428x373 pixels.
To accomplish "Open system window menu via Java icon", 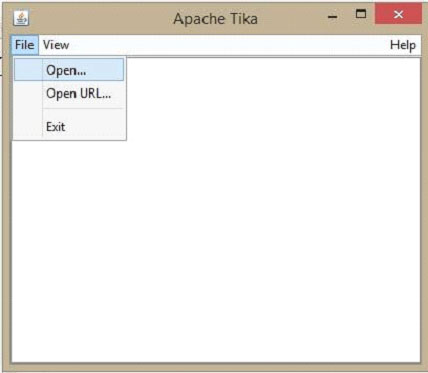I will point(21,17).
